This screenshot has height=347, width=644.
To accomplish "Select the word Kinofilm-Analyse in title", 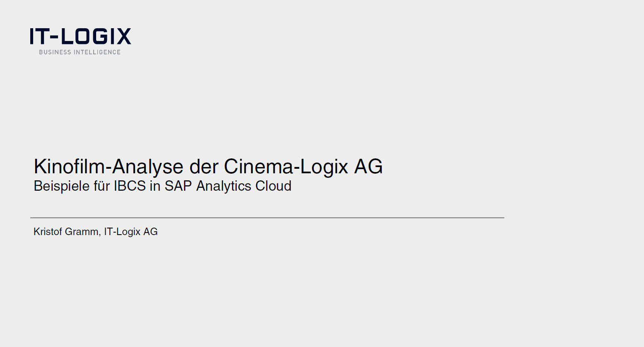I will [109, 167].
